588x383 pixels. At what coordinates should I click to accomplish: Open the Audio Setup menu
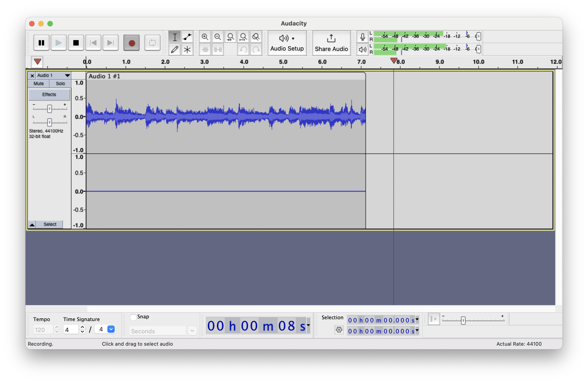pyautogui.click(x=287, y=43)
